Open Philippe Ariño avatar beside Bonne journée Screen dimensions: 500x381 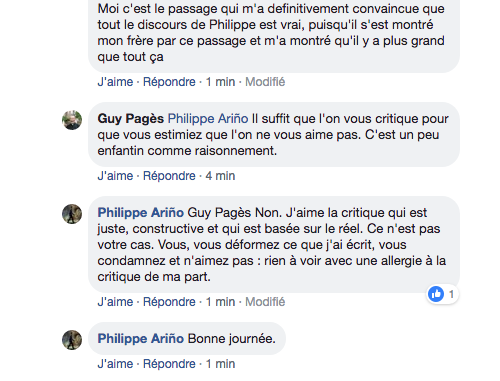pyautogui.click(x=72, y=340)
